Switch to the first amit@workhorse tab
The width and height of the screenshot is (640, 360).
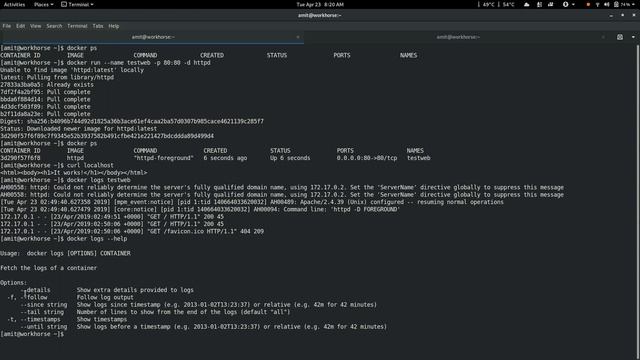[153, 37]
